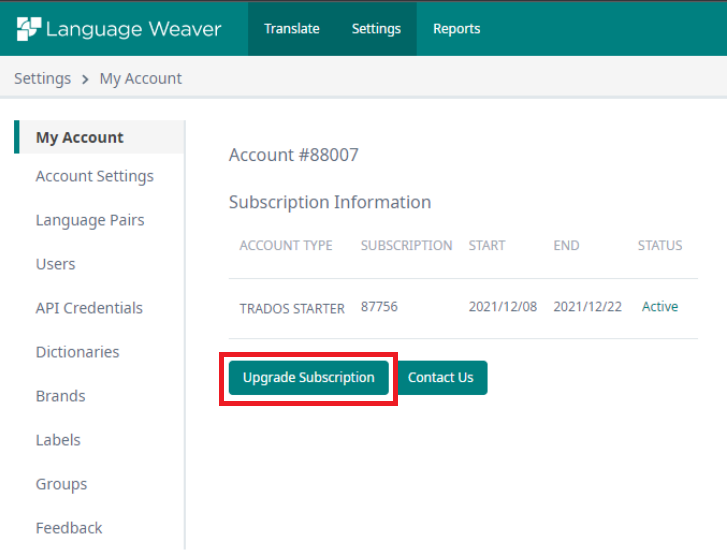This screenshot has height=553, width=728.
Task: Open Language Pairs in the sidebar
Action: [x=90, y=220]
